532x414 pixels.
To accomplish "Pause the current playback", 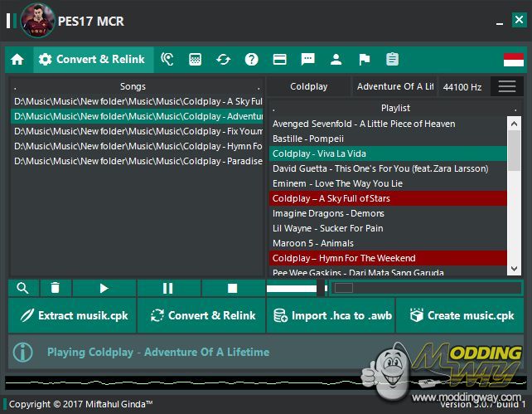I will [x=168, y=288].
